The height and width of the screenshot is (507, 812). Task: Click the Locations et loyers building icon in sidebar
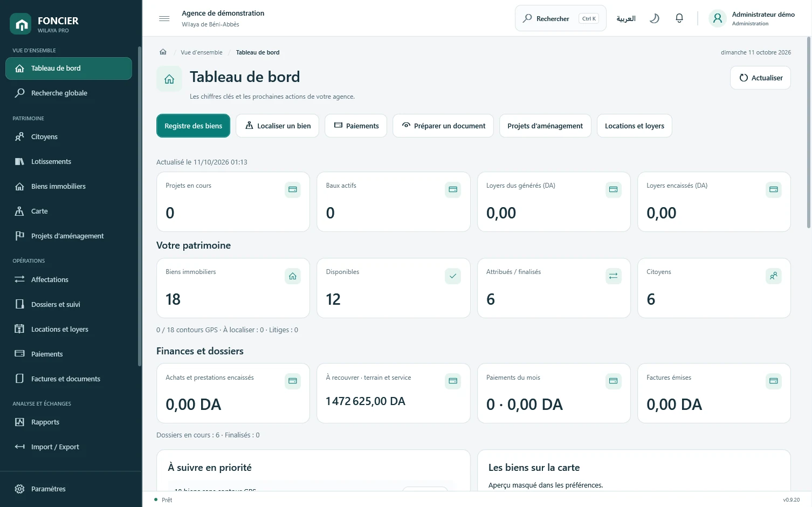tap(19, 329)
